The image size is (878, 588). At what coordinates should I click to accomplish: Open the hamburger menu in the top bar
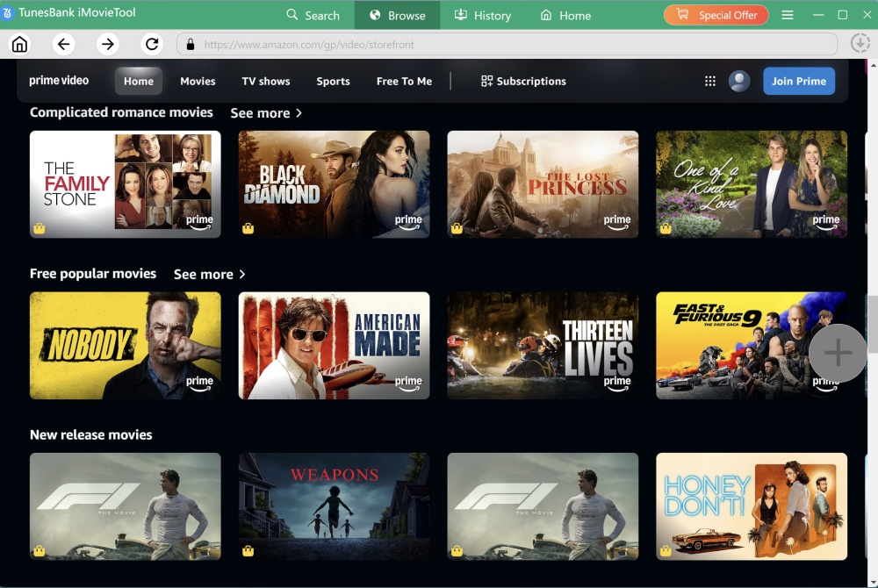[x=787, y=15]
